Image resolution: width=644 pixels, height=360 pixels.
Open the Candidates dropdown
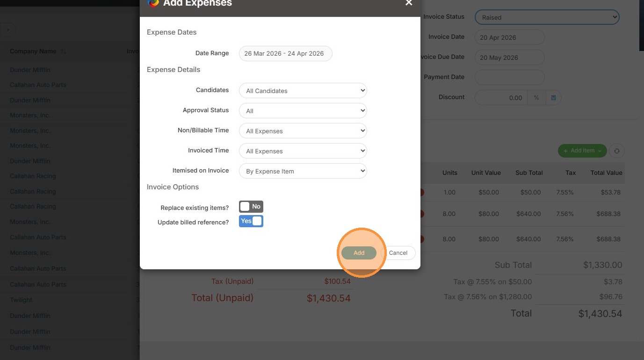click(303, 91)
